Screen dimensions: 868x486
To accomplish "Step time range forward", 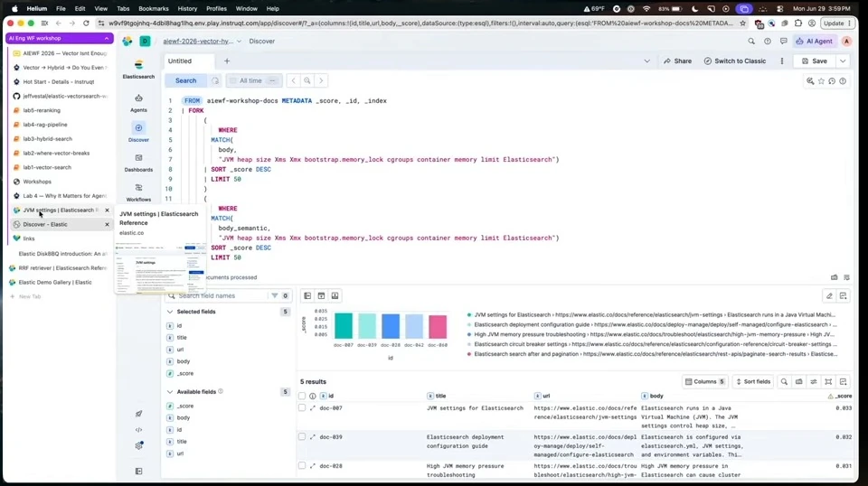I will [x=321, y=80].
